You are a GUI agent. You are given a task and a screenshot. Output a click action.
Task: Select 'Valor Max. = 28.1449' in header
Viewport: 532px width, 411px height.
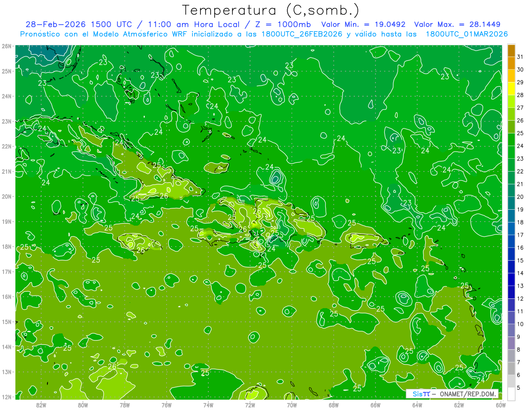coord(458,24)
